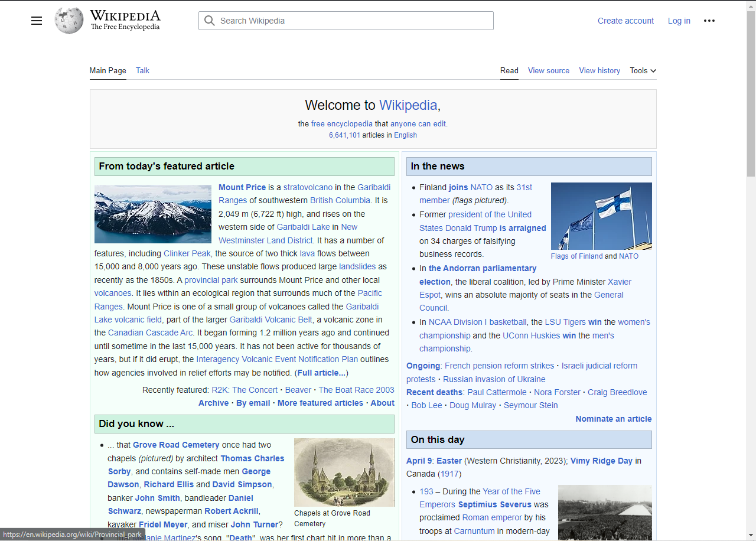Click the About link under featured article

[382, 403]
